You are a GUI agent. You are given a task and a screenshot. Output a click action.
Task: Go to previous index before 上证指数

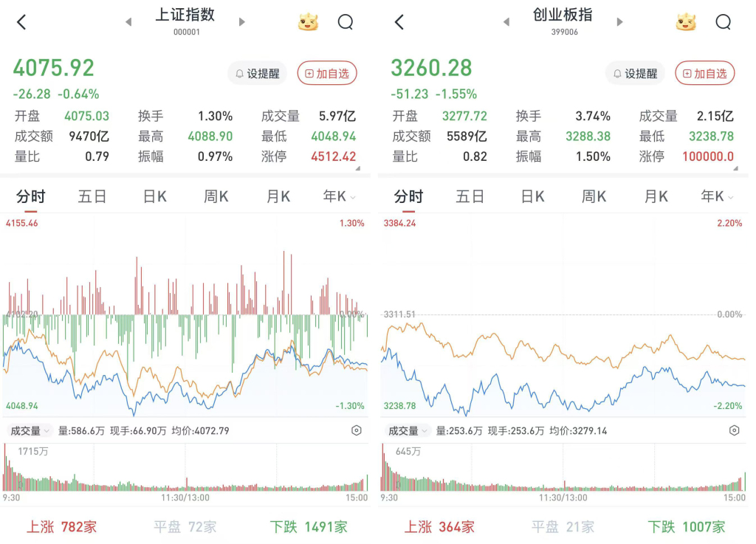[128, 22]
